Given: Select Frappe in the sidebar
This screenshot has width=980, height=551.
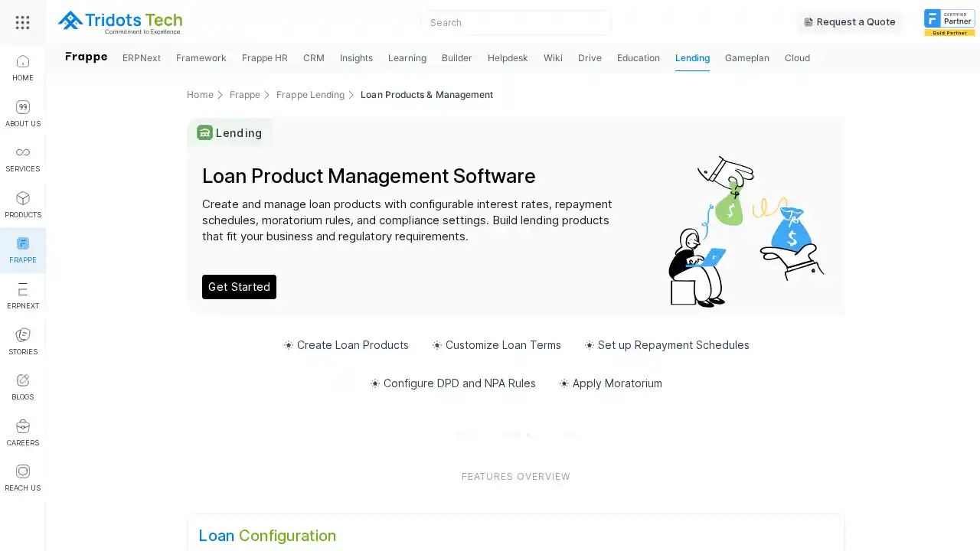Looking at the screenshot, I should coord(23,250).
